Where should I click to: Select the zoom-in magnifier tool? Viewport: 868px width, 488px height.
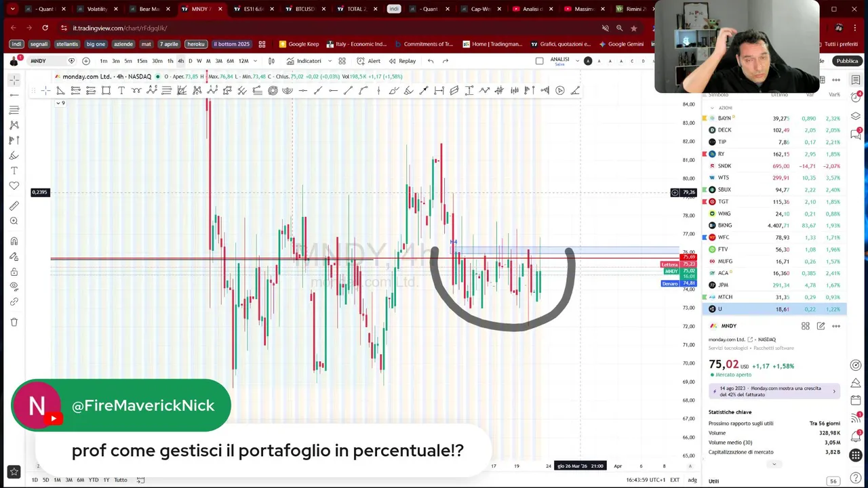point(14,221)
